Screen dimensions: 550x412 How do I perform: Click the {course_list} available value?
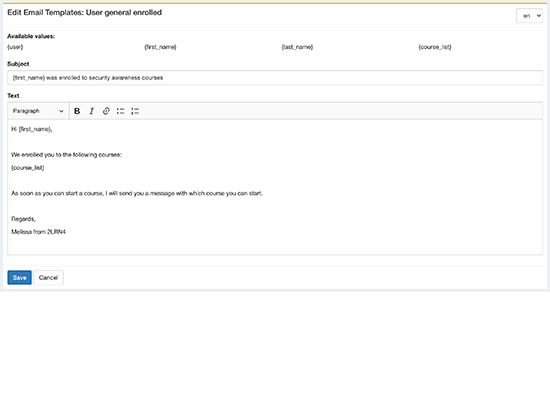(x=435, y=47)
